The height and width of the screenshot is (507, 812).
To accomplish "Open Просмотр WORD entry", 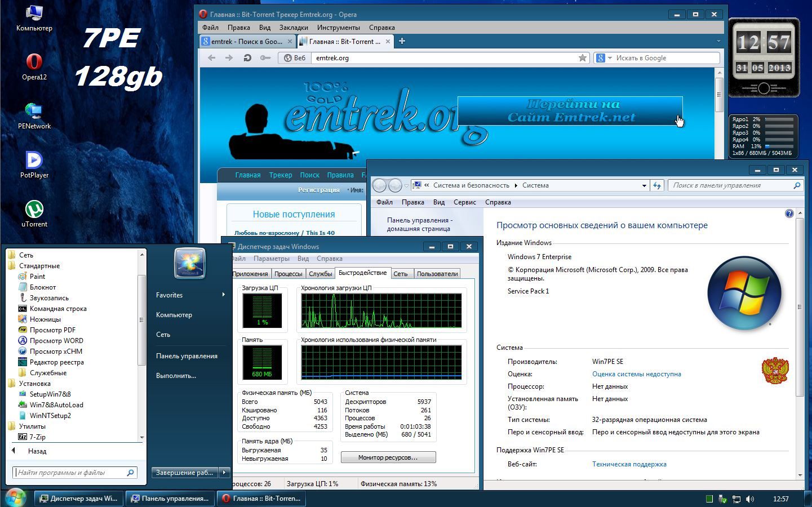I will click(x=51, y=340).
